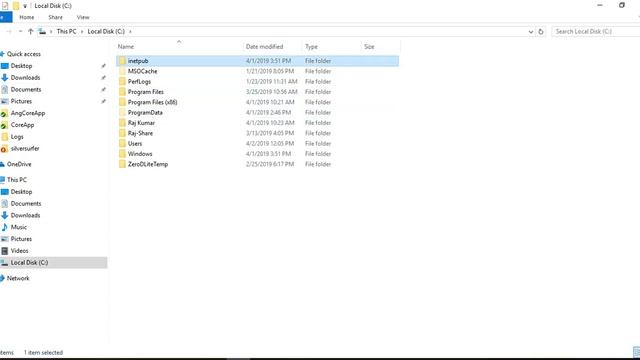Image resolution: width=640 pixels, height=360 pixels.
Task: Open the Quick Access Toolbar customize dropdown
Action: 25,6
